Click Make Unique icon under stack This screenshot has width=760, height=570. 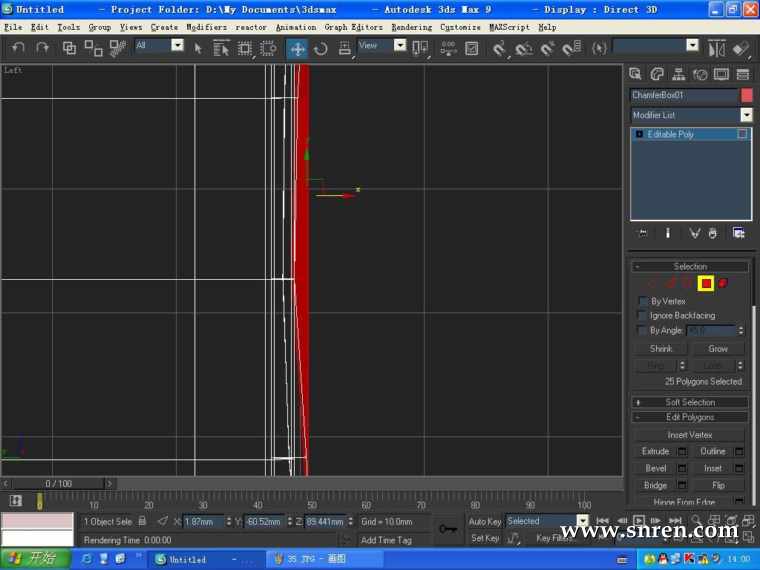[x=694, y=234]
